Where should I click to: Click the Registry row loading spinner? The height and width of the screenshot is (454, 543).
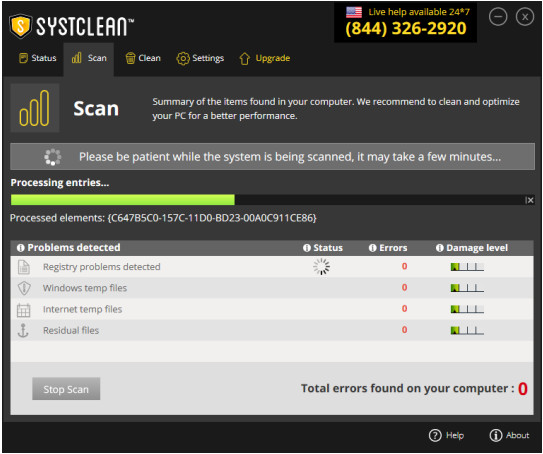321,267
